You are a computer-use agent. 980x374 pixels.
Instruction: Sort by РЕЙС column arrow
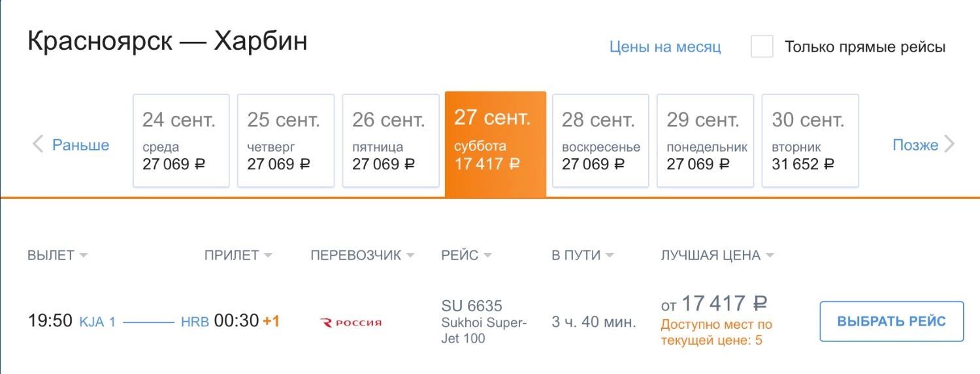tap(487, 256)
